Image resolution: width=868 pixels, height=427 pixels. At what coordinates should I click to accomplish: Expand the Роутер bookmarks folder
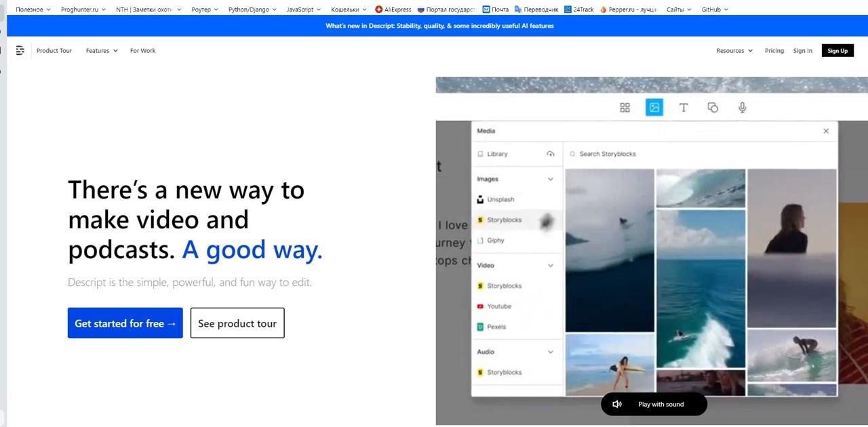coord(205,9)
